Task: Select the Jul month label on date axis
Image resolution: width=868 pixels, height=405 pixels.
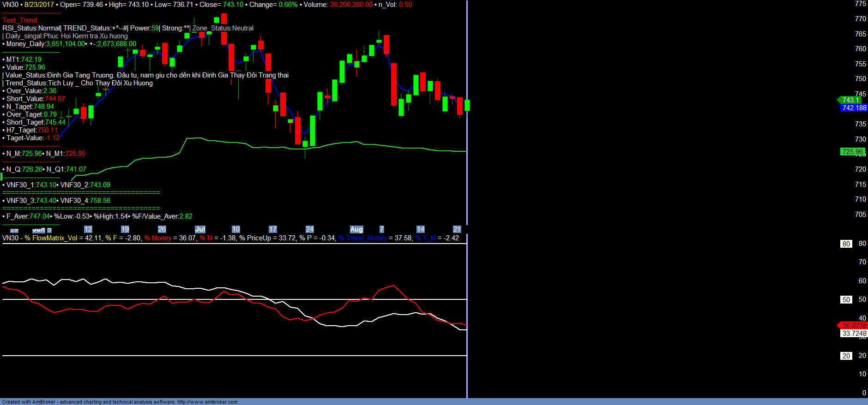Action: [x=200, y=229]
